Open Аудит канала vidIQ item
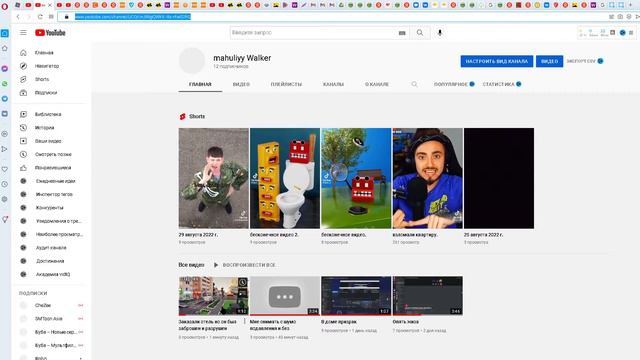Screen dimensions: 640x360 pyautogui.click(x=51, y=248)
